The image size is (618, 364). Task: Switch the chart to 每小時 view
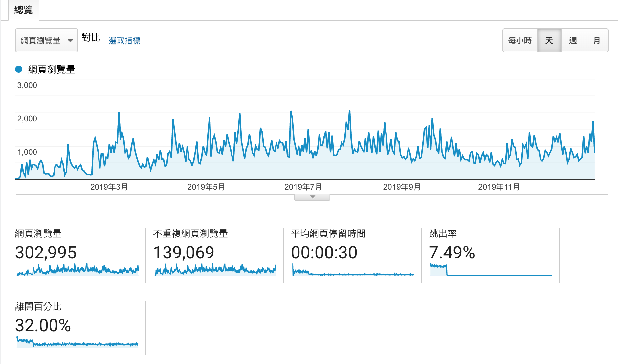[x=520, y=40]
